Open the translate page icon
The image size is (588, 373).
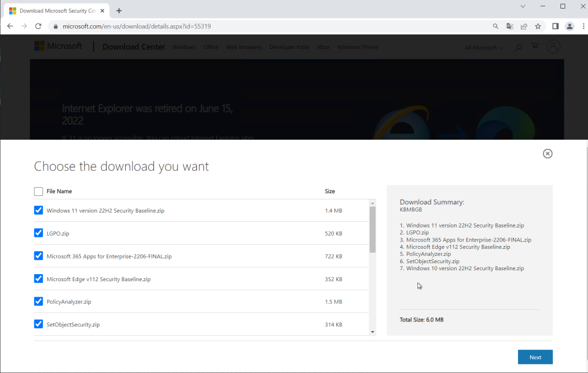510,26
